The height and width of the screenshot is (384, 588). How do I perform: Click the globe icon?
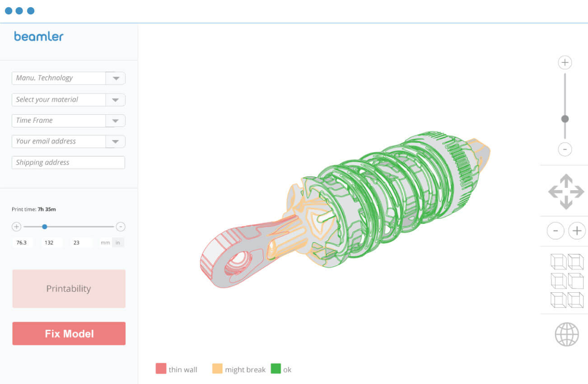[x=566, y=334]
